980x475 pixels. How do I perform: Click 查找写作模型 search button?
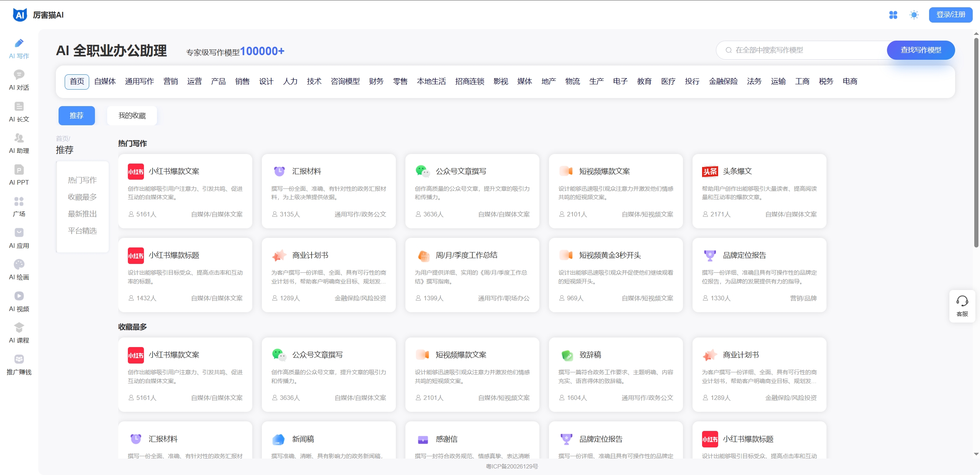click(921, 50)
